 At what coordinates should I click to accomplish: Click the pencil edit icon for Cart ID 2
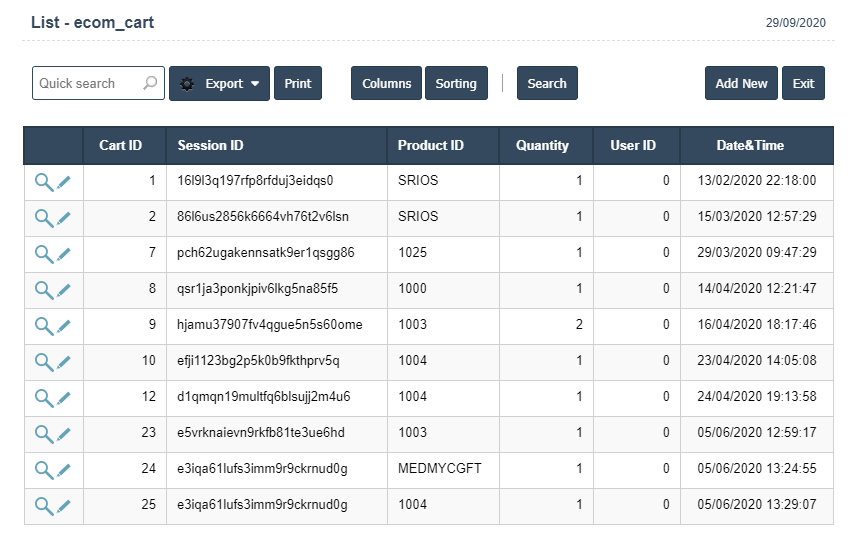[x=64, y=218]
